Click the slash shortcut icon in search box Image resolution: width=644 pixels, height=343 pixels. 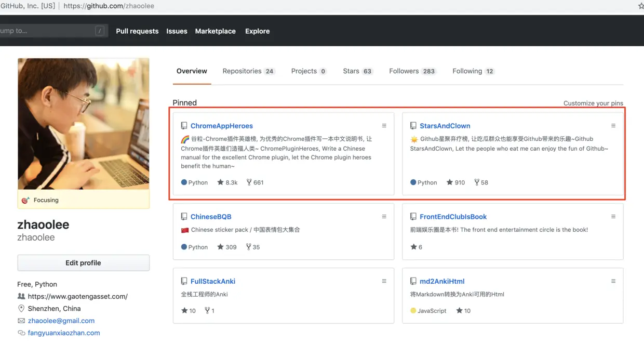coord(100,31)
